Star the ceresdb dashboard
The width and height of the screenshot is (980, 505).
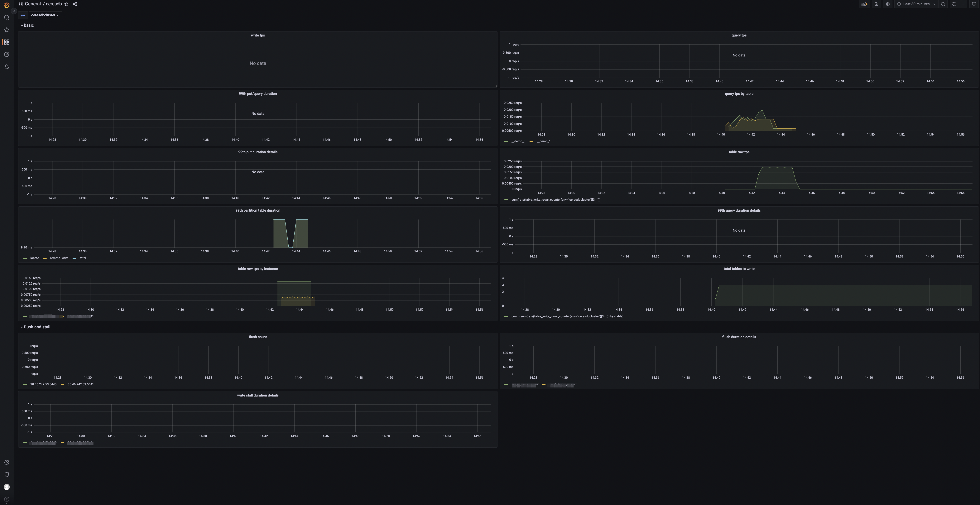click(x=66, y=4)
